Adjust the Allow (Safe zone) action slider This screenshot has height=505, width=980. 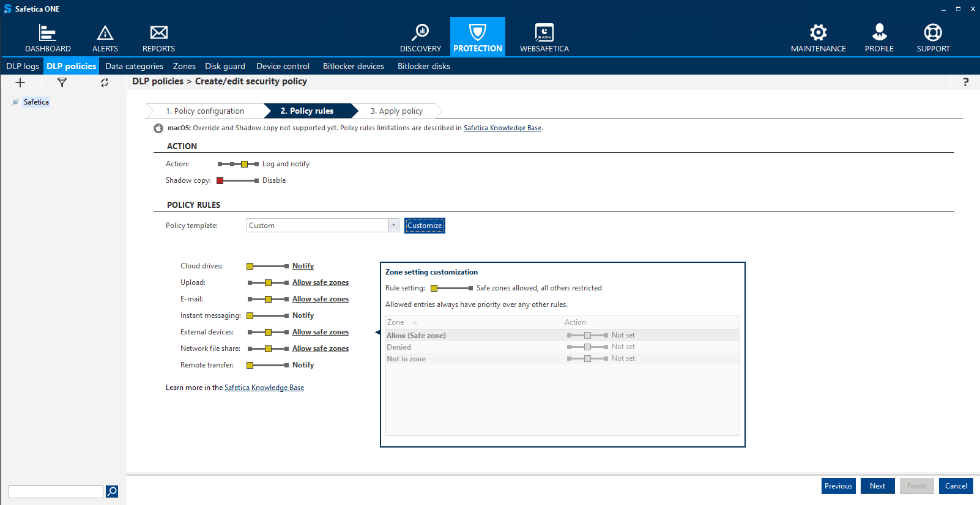coord(587,335)
